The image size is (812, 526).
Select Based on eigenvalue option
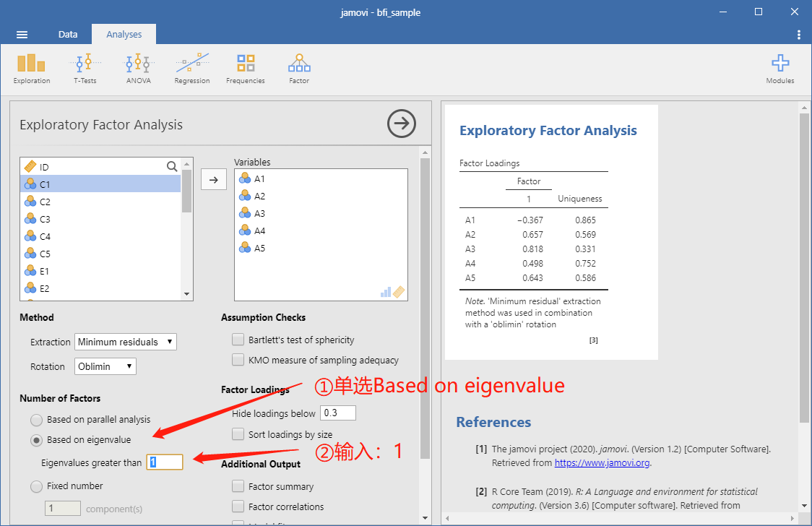coord(36,440)
